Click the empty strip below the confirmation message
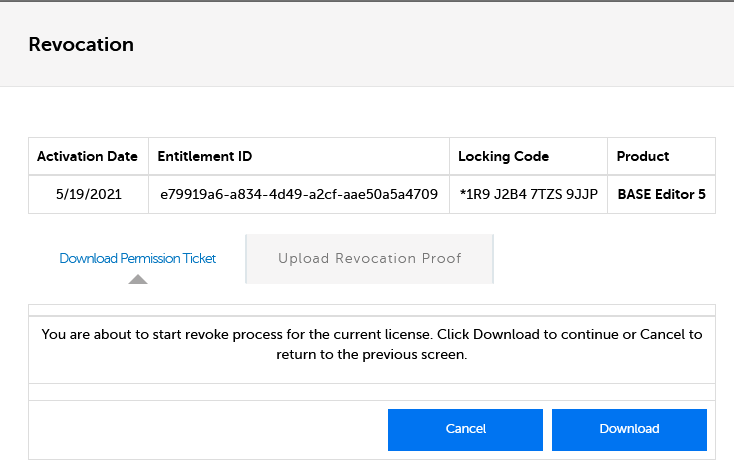 point(372,392)
